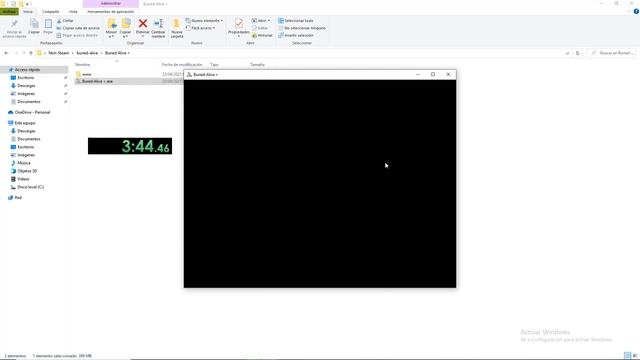Viewport: 640px width, 360px height.
Task: Click the Cambiar nombre rename icon
Action: click(x=158, y=24)
